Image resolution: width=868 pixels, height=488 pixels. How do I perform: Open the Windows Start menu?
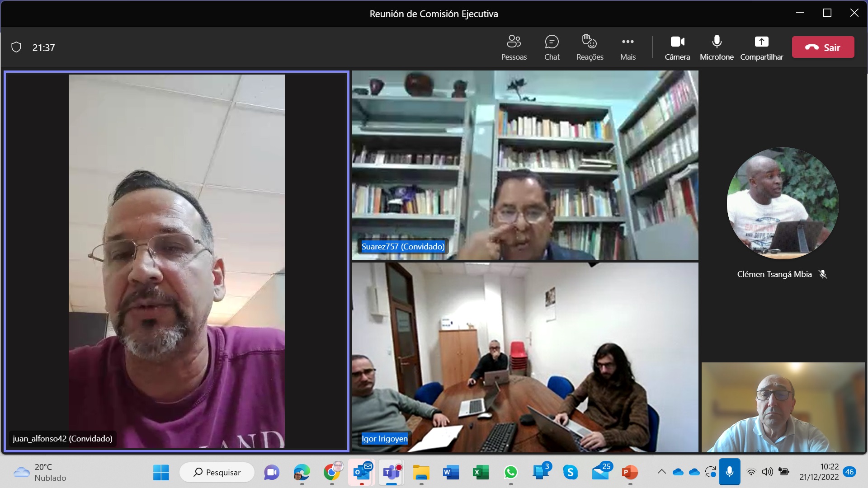coord(161,473)
